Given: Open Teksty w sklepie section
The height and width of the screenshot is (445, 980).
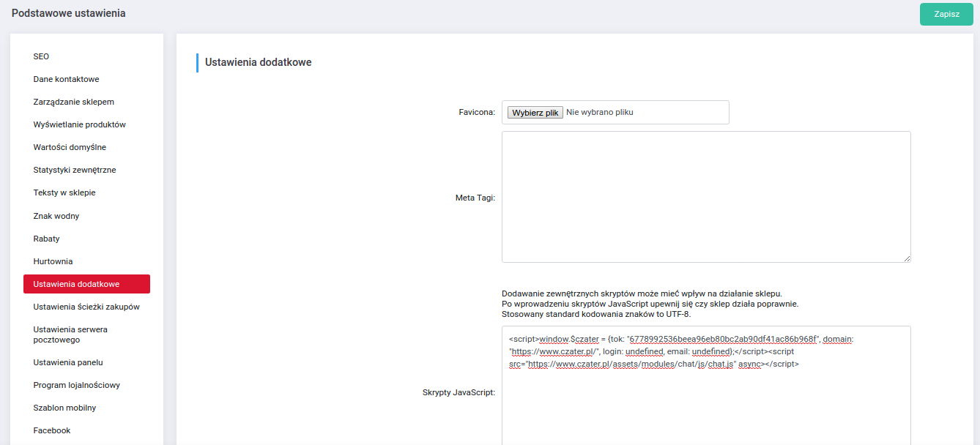Looking at the screenshot, I should 64,192.
